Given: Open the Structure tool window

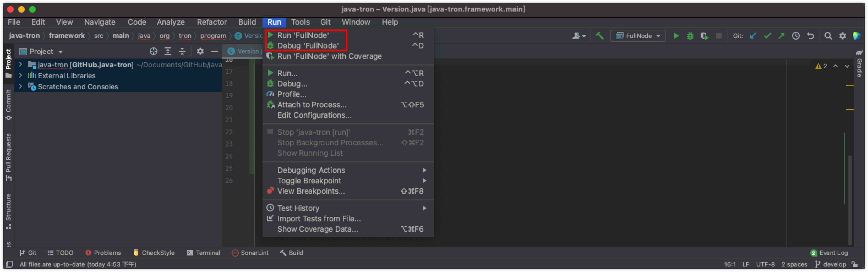Looking at the screenshot, I should pyautogui.click(x=9, y=211).
